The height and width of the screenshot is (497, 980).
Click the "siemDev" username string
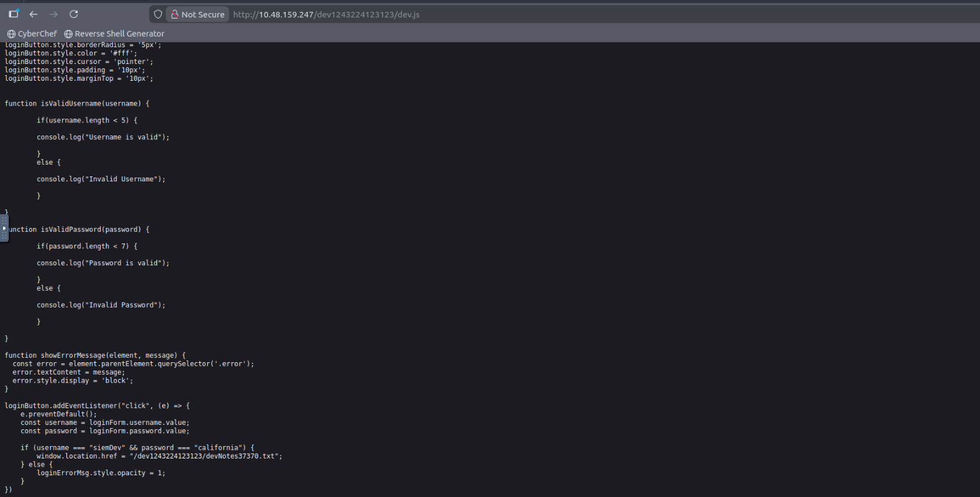106,448
